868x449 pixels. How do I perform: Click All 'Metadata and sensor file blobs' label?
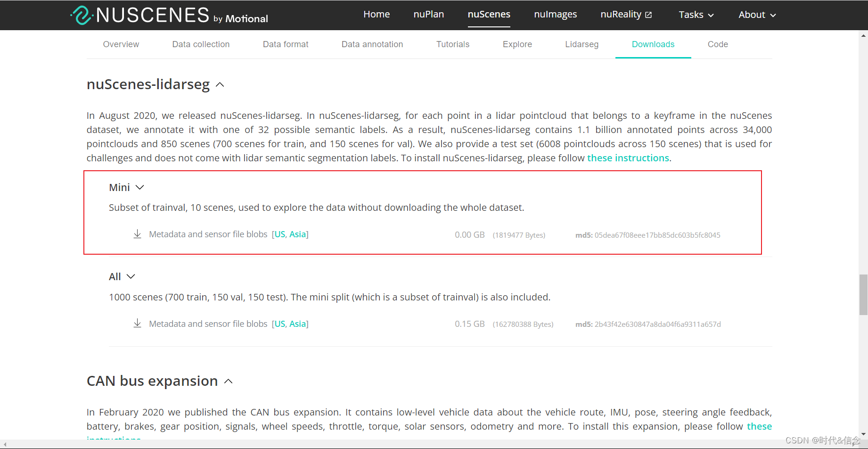pyautogui.click(x=208, y=324)
